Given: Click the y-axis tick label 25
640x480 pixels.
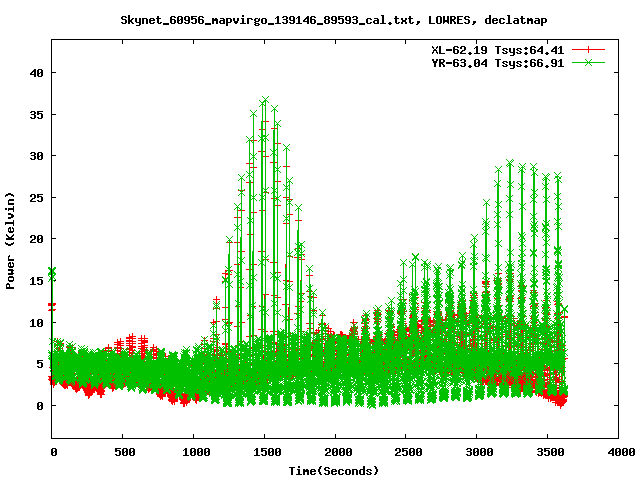Looking at the screenshot, I should pos(36,198).
